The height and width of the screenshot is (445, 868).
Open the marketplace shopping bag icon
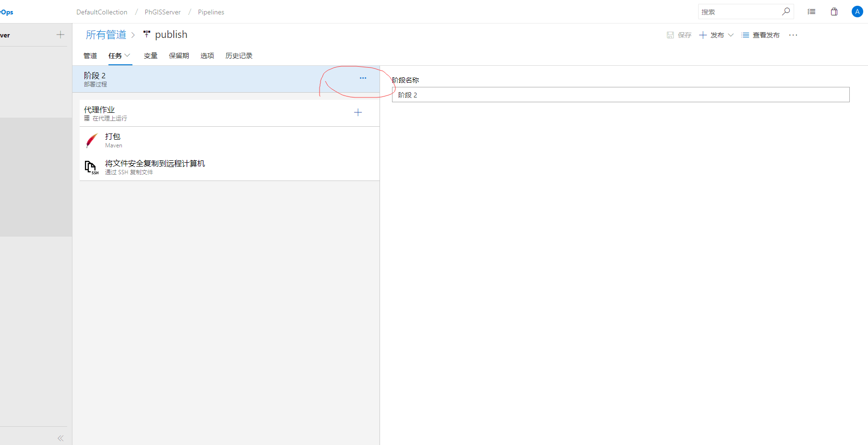pyautogui.click(x=834, y=12)
